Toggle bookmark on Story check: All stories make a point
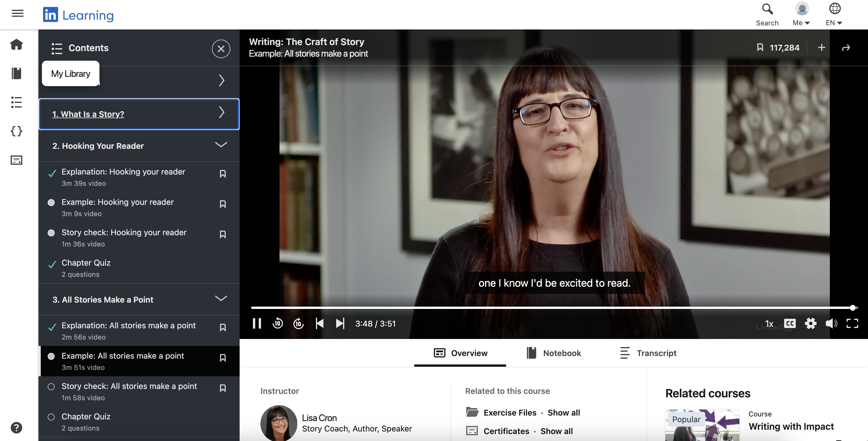This screenshot has height=441, width=868. 223,388
